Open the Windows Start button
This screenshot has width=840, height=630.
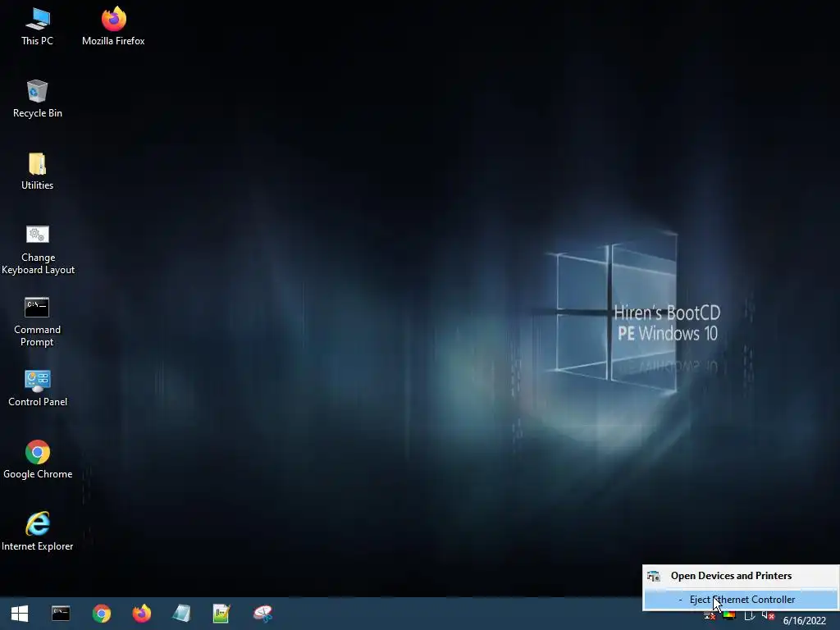point(20,614)
